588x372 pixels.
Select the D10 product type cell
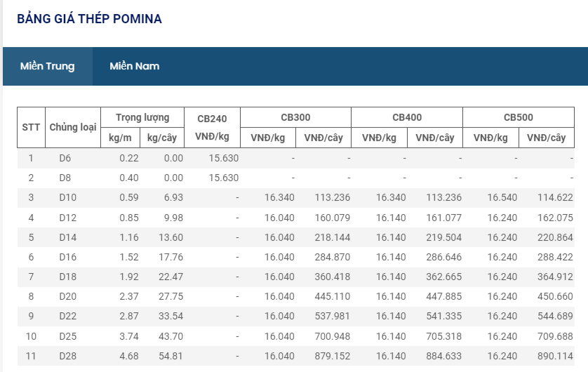(x=68, y=197)
